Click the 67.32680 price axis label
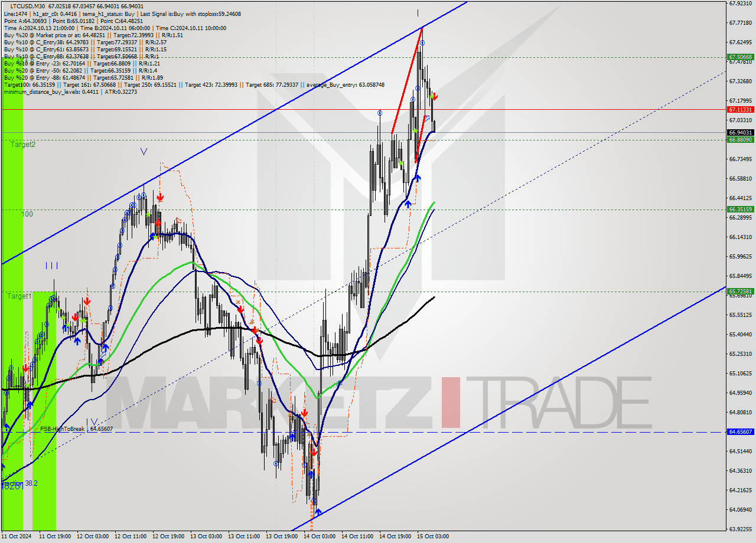 click(740, 81)
